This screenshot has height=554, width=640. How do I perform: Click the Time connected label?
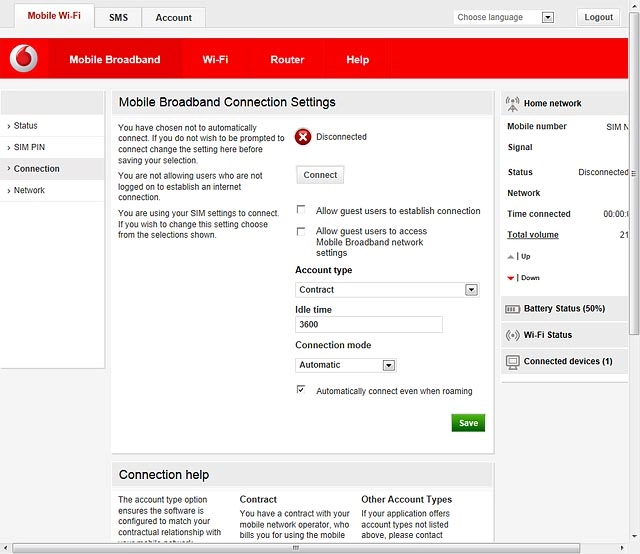coord(539,214)
